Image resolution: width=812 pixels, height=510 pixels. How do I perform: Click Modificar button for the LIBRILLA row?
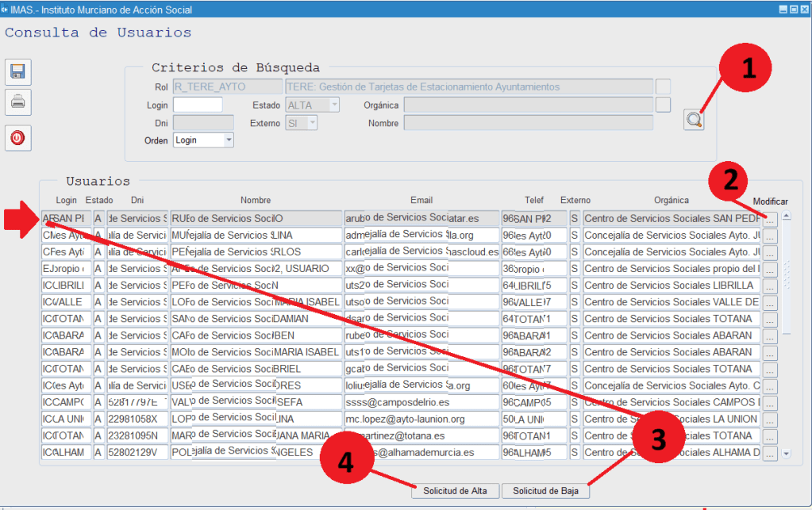point(769,286)
